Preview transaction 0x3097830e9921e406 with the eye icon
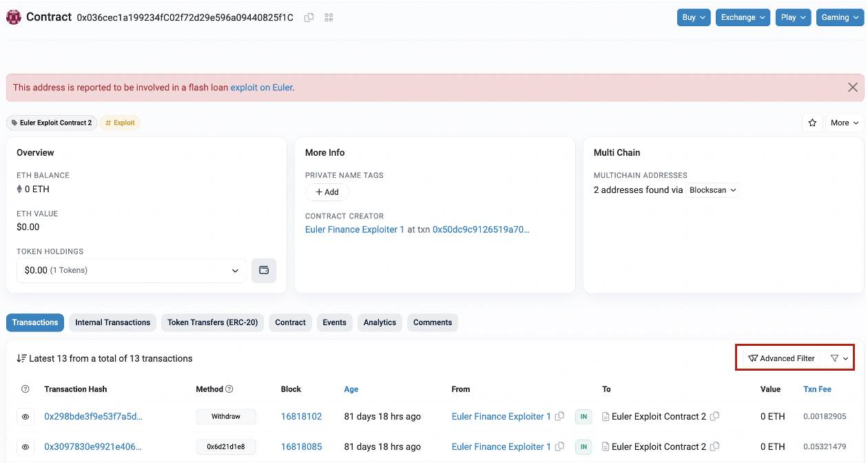 click(25, 447)
